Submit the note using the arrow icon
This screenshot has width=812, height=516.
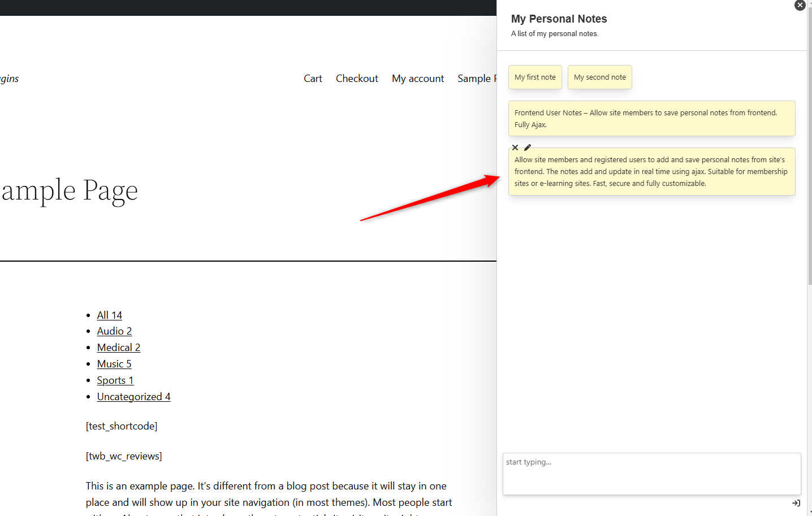796,503
